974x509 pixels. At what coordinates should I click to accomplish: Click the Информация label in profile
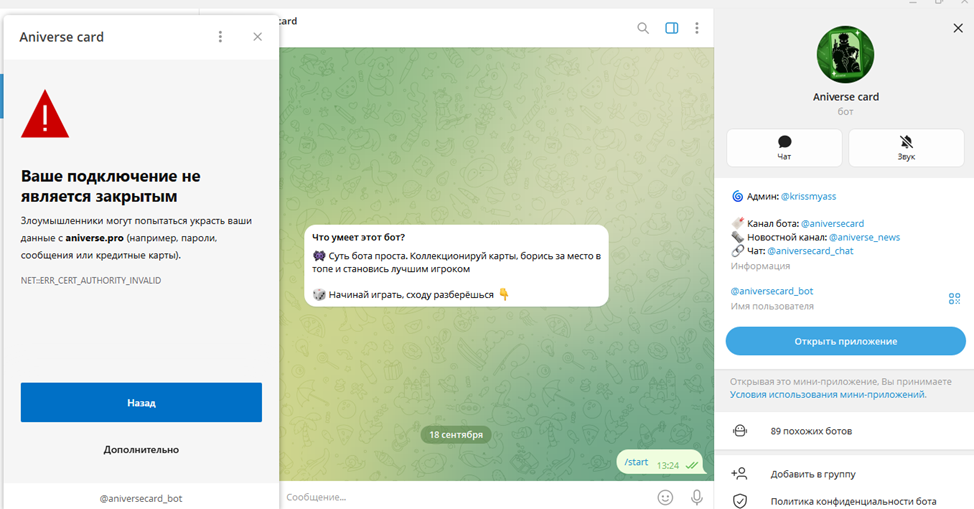click(x=760, y=266)
